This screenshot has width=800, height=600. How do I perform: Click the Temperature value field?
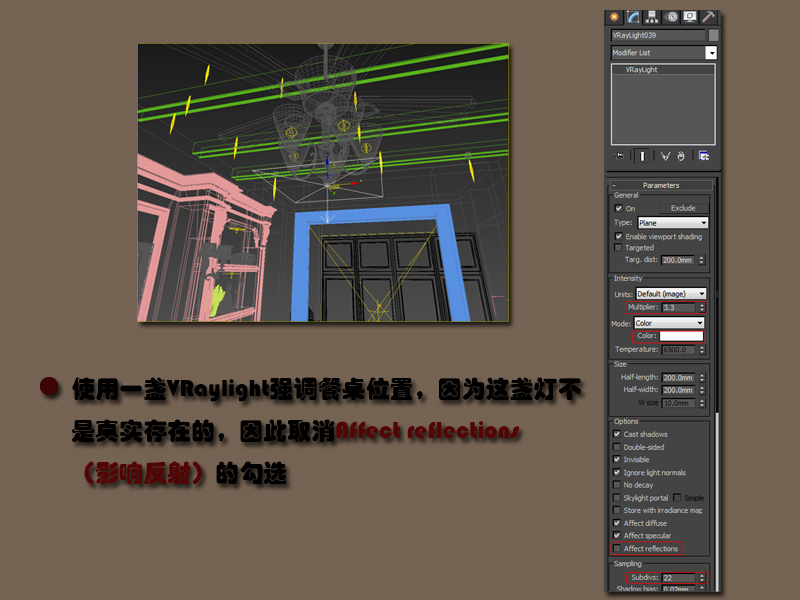click(679, 350)
